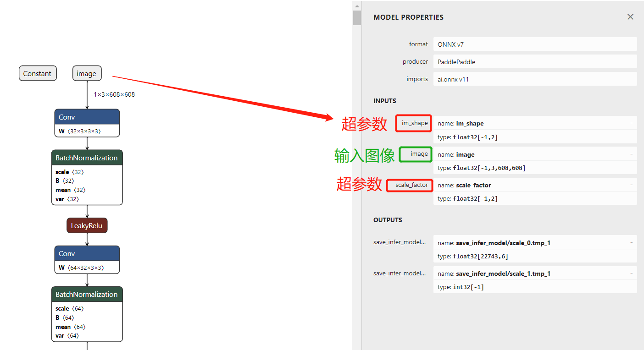644x350 pixels.
Task: Click the image input node
Action: [87, 73]
